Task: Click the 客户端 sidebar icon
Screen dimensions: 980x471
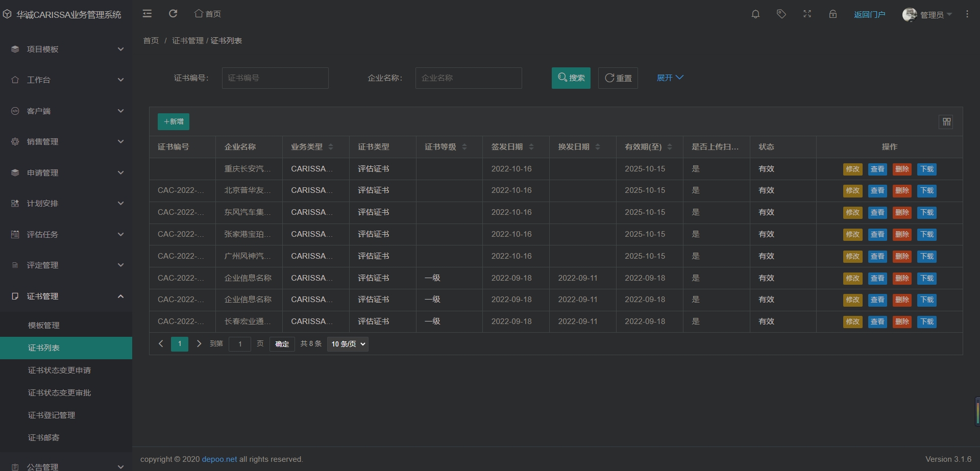Action: pos(15,111)
